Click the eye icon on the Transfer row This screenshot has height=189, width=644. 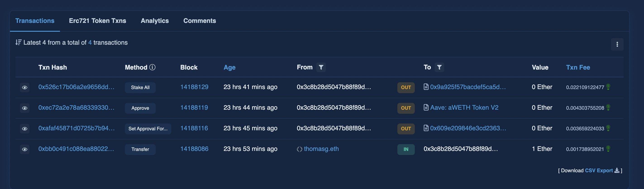[x=24, y=149]
